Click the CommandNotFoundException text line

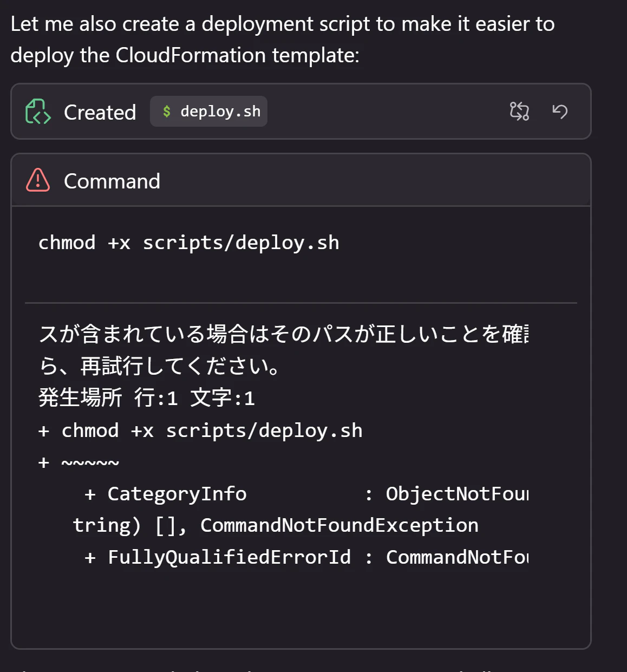(276, 525)
